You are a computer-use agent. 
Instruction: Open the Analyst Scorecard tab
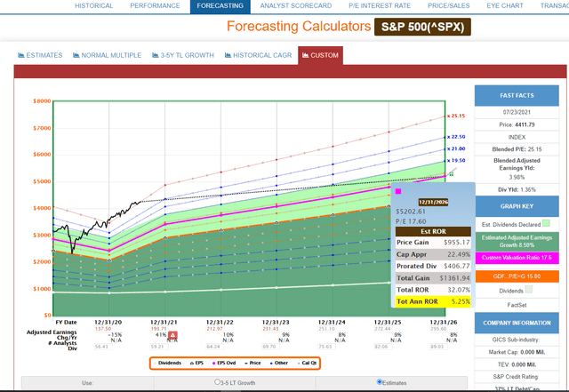(296, 6)
